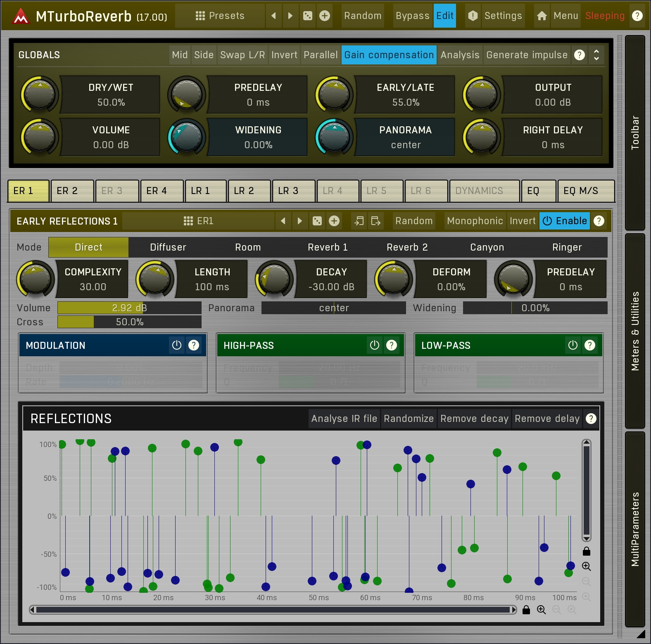
Task: Open the main Presets selector
Action: click(220, 16)
